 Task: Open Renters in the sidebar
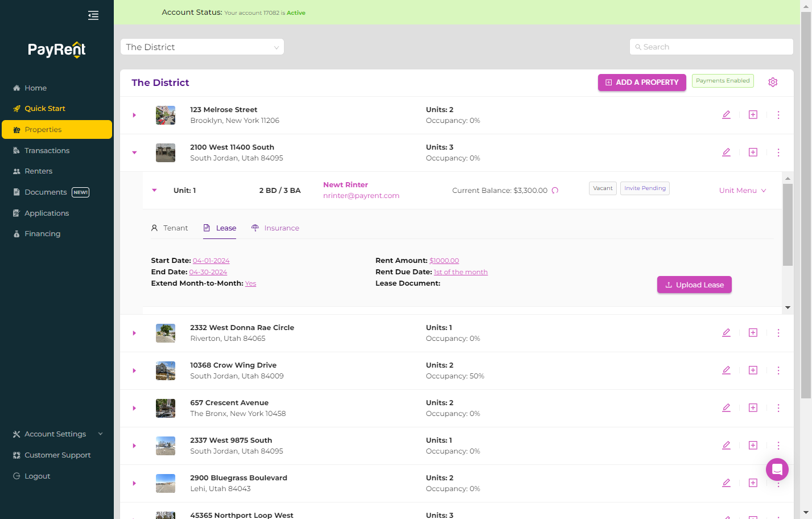(38, 171)
